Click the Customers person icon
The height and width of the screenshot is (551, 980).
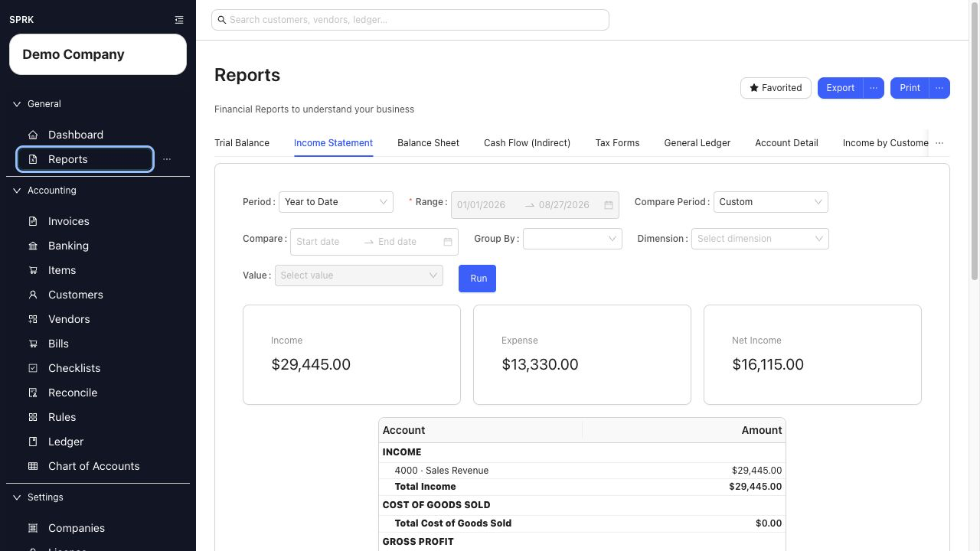pos(33,295)
